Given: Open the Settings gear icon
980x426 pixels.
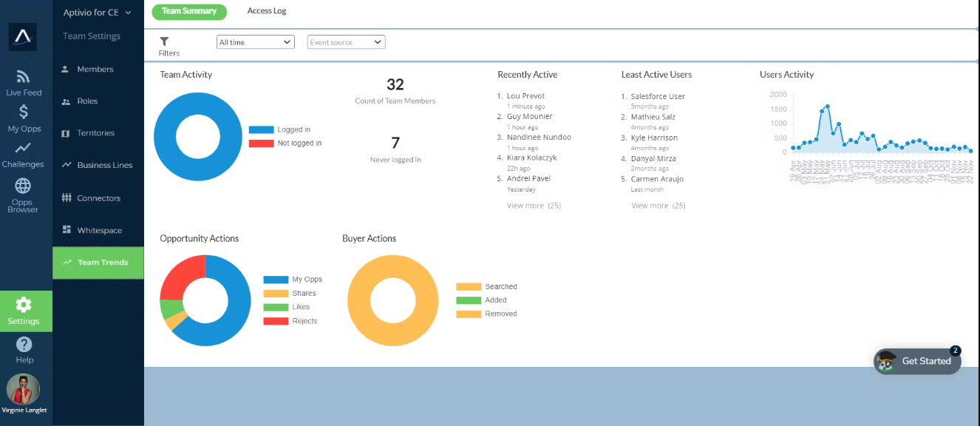Looking at the screenshot, I should 24,304.
